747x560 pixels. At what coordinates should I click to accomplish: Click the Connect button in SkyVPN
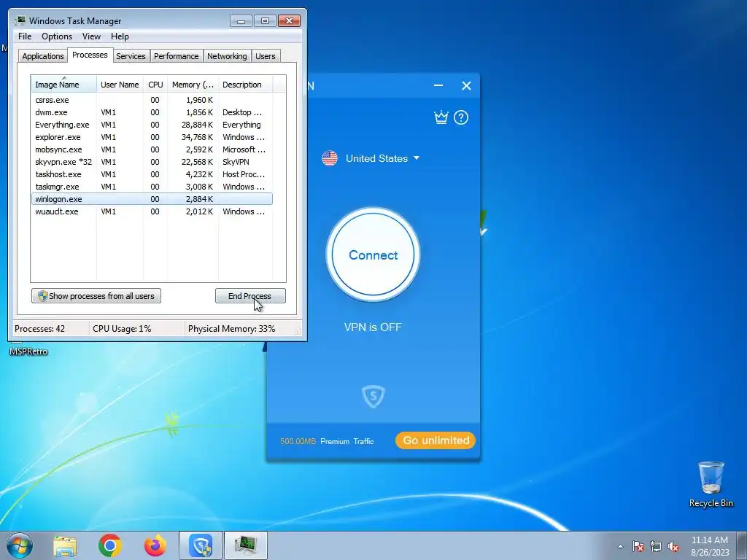[x=373, y=254]
